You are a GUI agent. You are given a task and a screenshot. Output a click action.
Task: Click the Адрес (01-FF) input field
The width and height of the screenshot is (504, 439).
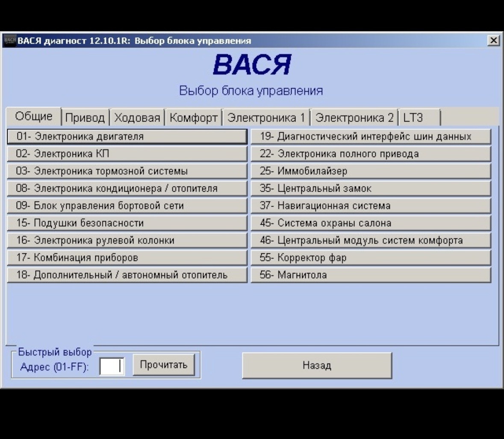(112, 366)
